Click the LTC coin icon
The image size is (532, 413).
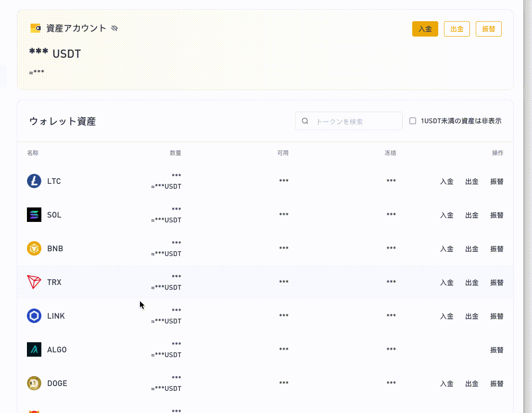click(x=34, y=181)
